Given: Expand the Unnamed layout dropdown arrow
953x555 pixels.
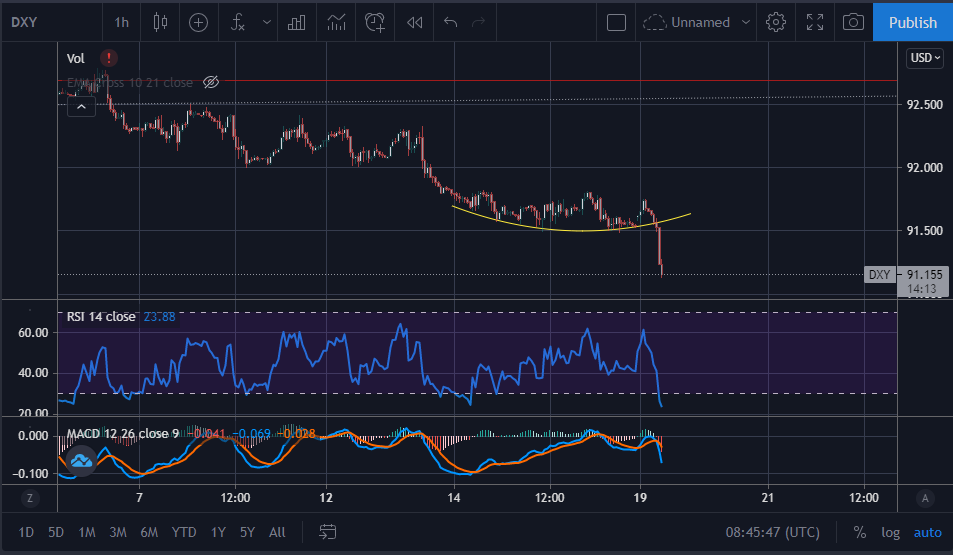Looking at the screenshot, I should pos(746,22).
